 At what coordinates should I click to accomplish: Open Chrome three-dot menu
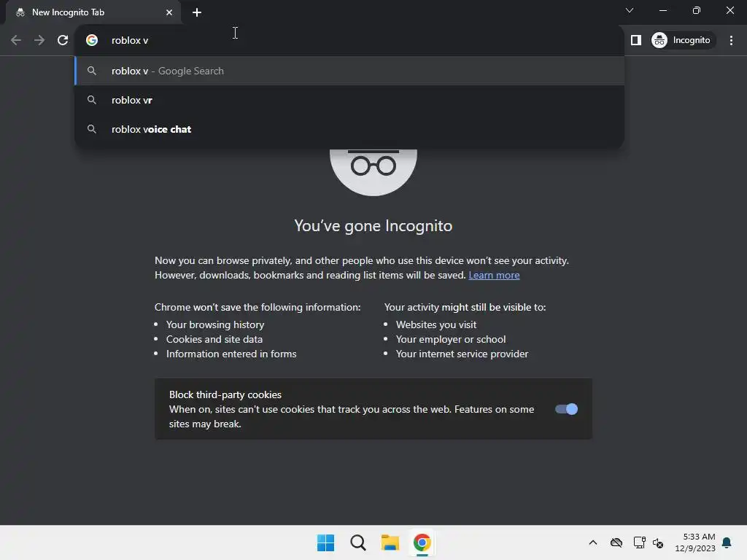tap(731, 41)
